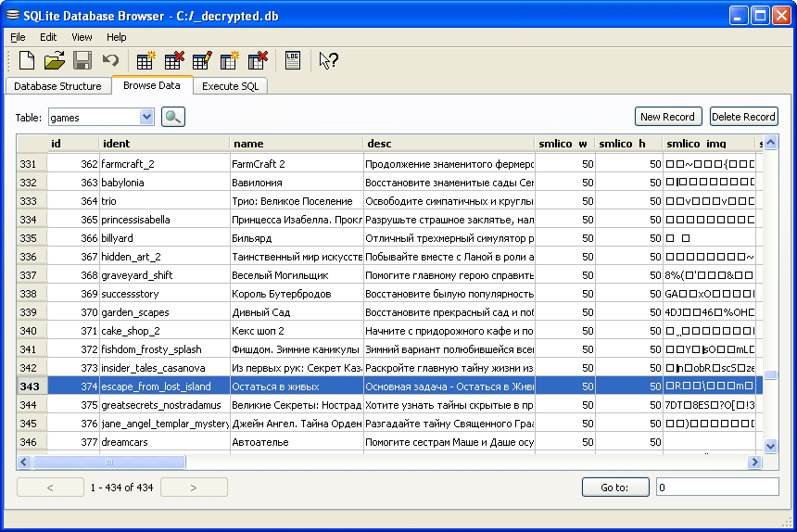Open the View menu

[x=82, y=37]
